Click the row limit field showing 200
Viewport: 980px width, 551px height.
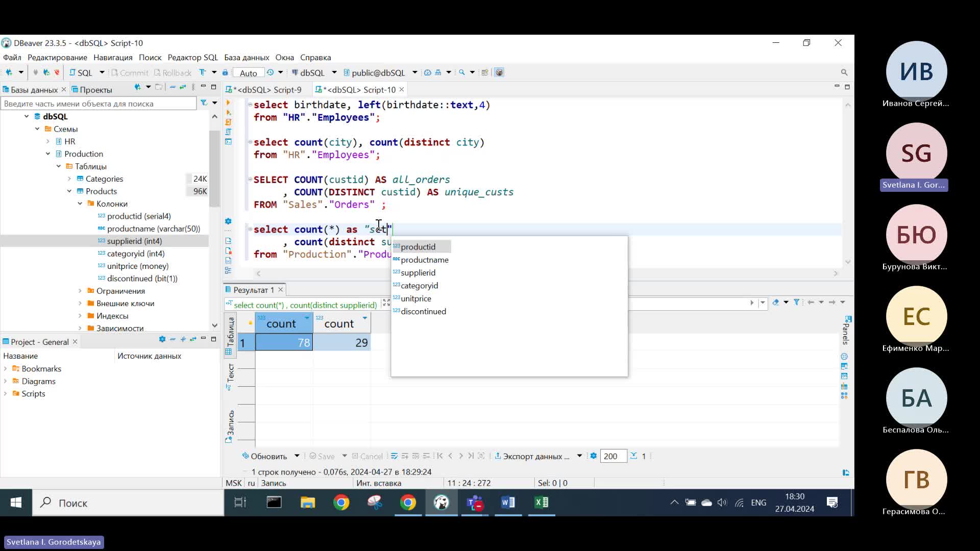click(x=613, y=456)
